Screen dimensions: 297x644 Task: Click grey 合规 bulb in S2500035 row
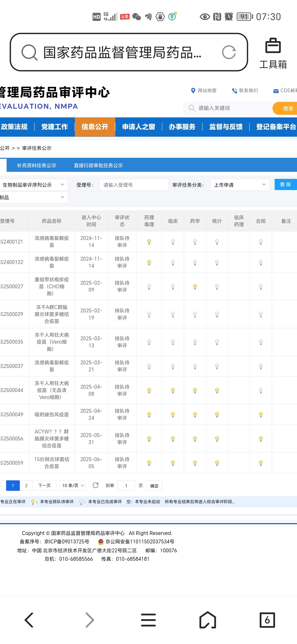click(x=261, y=342)
